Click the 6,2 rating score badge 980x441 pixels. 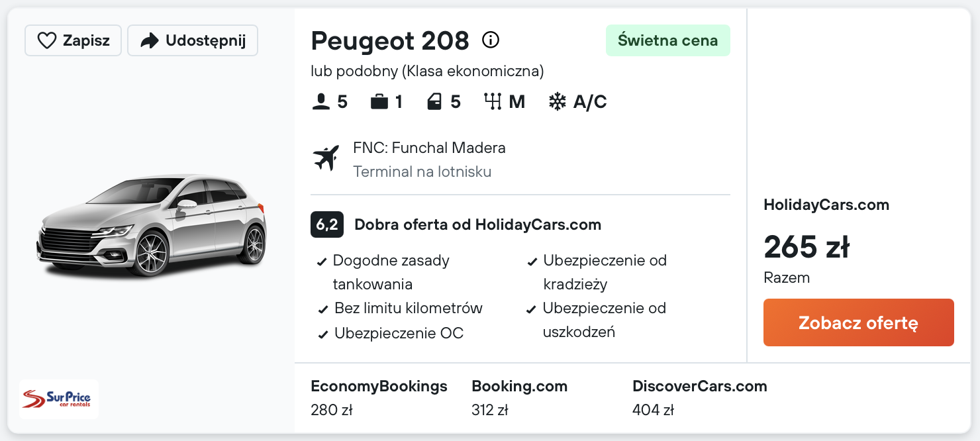click(326, 224)
